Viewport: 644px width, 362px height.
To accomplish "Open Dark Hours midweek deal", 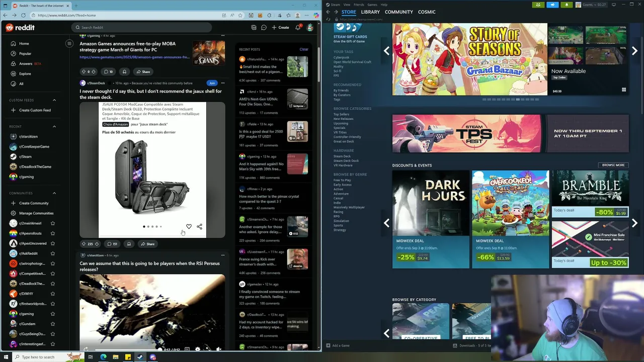I will pos(431,219).
